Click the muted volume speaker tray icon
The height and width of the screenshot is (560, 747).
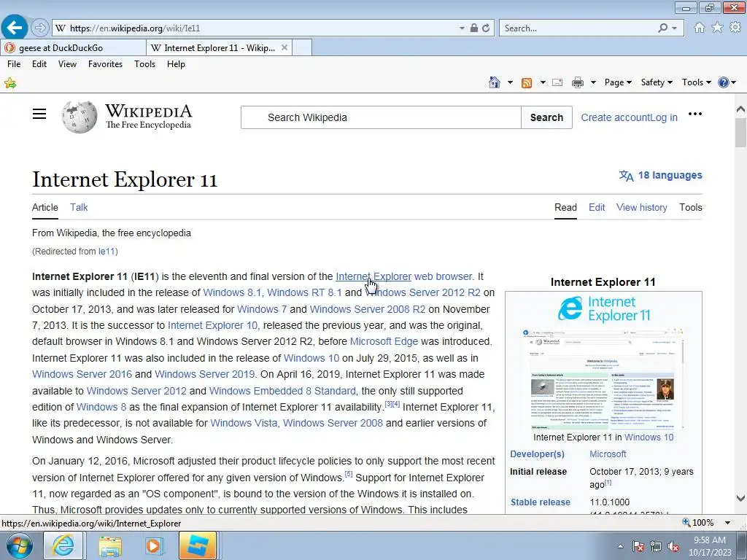pos(673,546)
